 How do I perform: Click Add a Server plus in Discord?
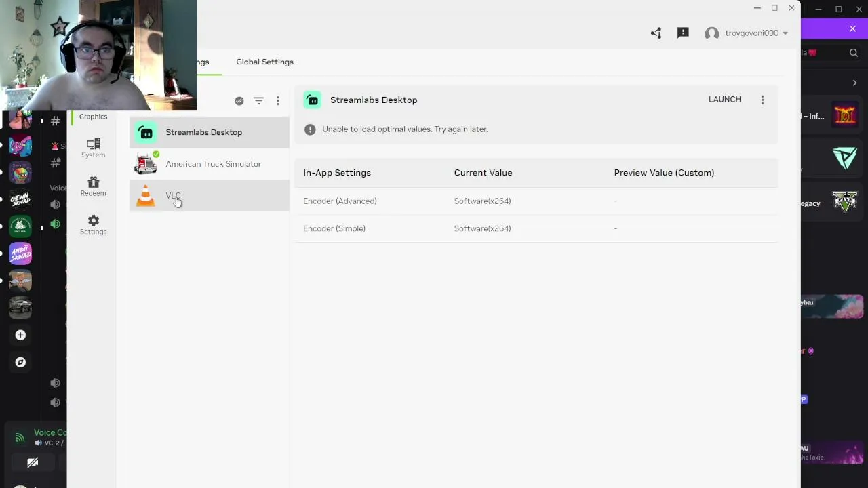[x=20, y=335]
